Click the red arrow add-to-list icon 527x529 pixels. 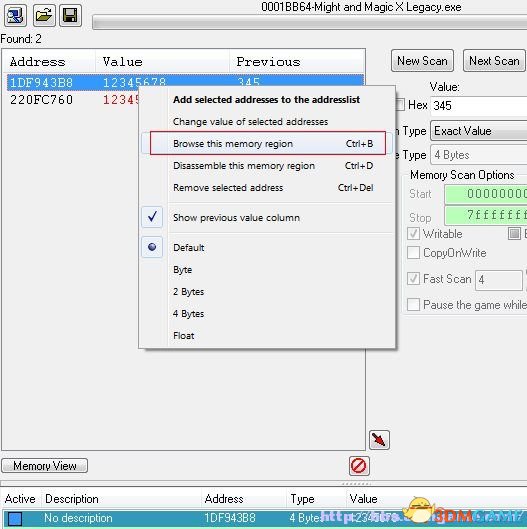379,440
